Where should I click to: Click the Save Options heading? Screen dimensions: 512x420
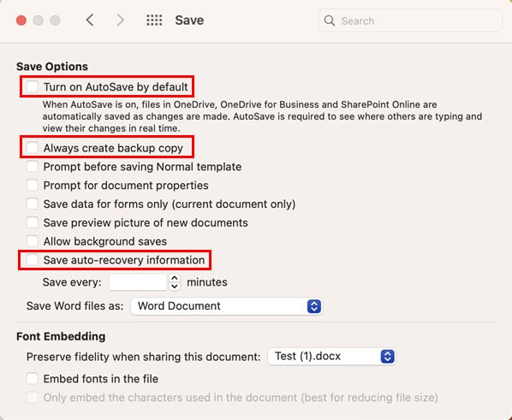(x=52, y=66)
